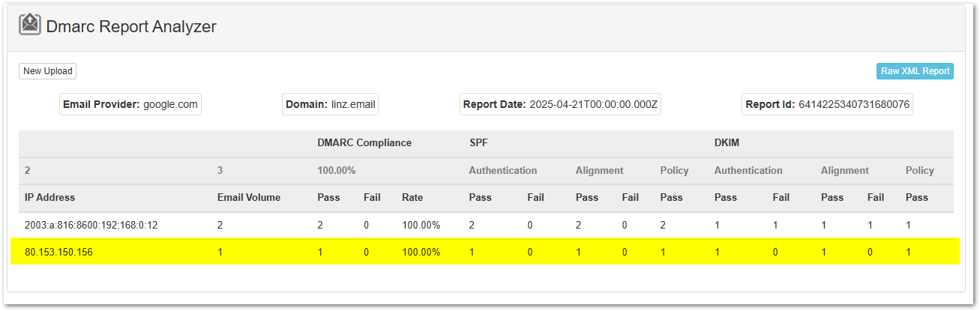
Task: Click the Domain linz.email field
Action: click(x=330, y=104)
